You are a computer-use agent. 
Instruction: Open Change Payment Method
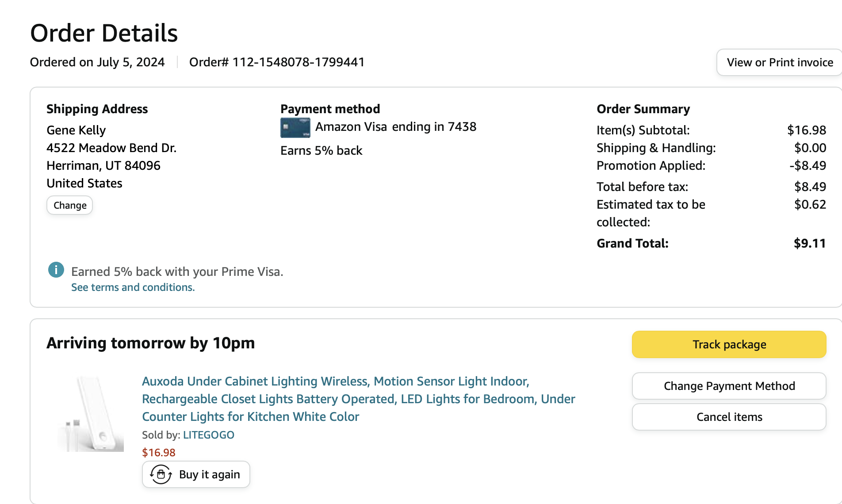(x=729, y=386)
